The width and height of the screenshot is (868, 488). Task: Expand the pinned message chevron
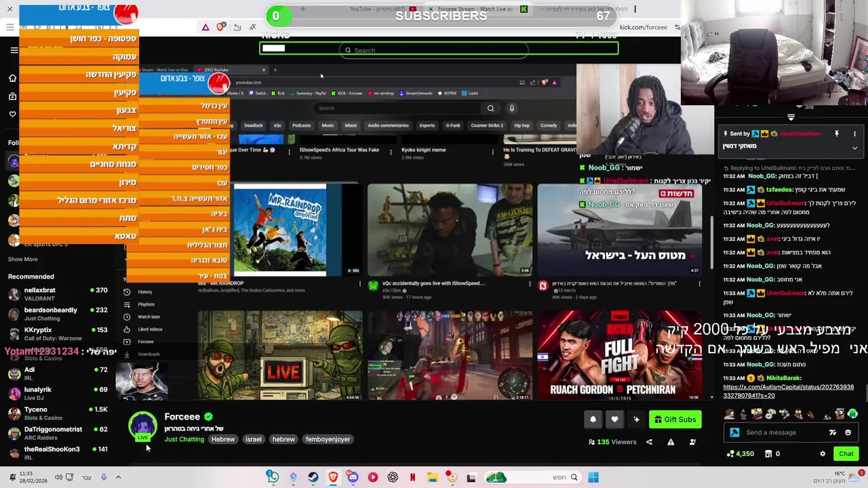pos(854,147)
